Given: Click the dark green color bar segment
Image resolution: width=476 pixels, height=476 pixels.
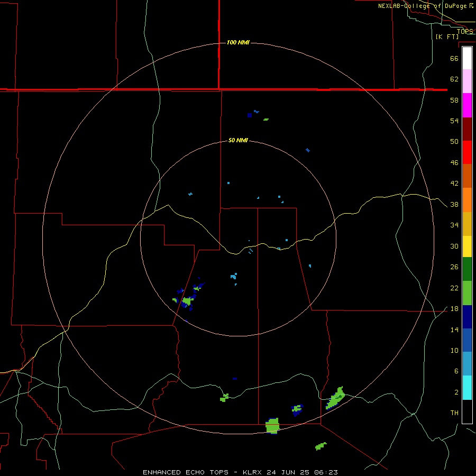Looking at the screenshot, I should click(x=467, y=269).
